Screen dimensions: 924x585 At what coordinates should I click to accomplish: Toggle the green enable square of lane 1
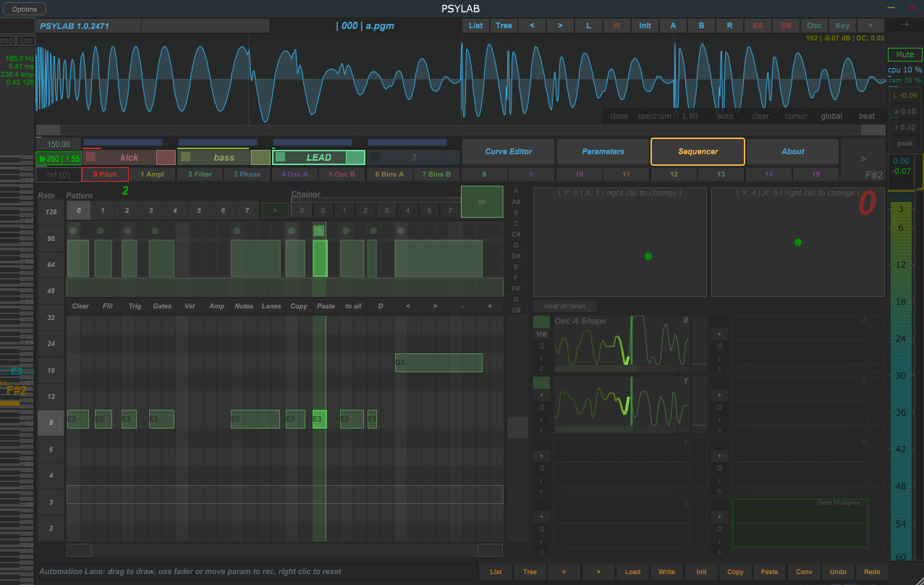(541, 382)
